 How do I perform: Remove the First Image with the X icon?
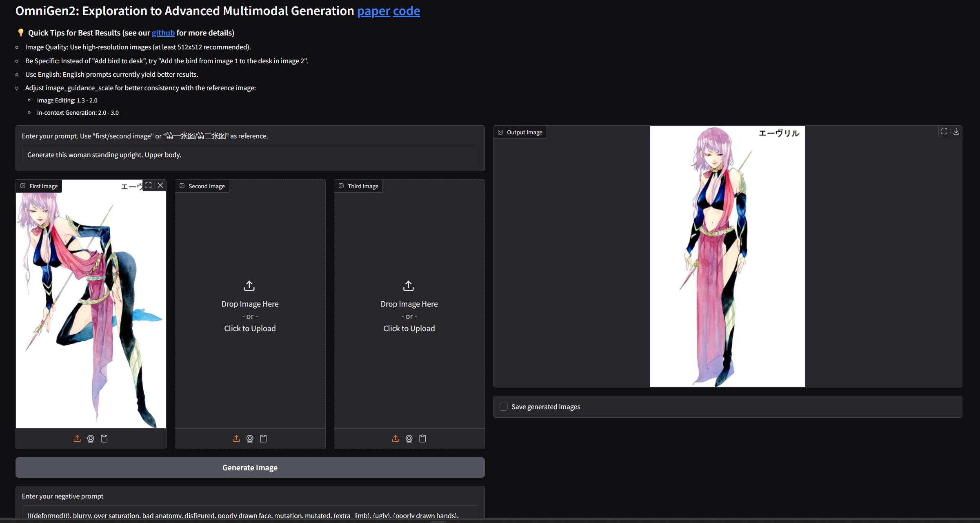point(160,185)
